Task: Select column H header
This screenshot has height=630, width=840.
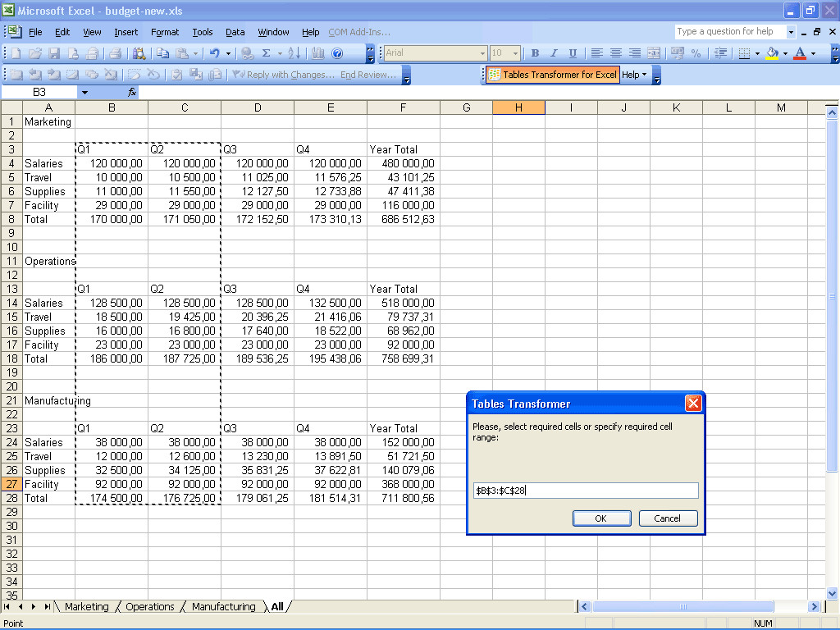Action: tap(518, 107)
